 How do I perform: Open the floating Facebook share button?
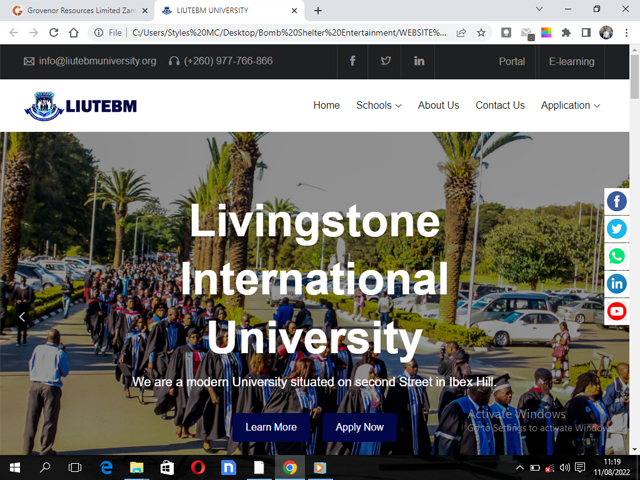click(x=616, y=201)
